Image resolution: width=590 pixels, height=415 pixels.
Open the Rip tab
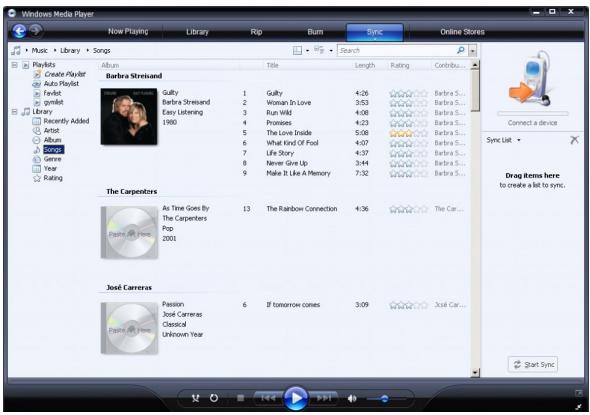(x=256, y=32)
